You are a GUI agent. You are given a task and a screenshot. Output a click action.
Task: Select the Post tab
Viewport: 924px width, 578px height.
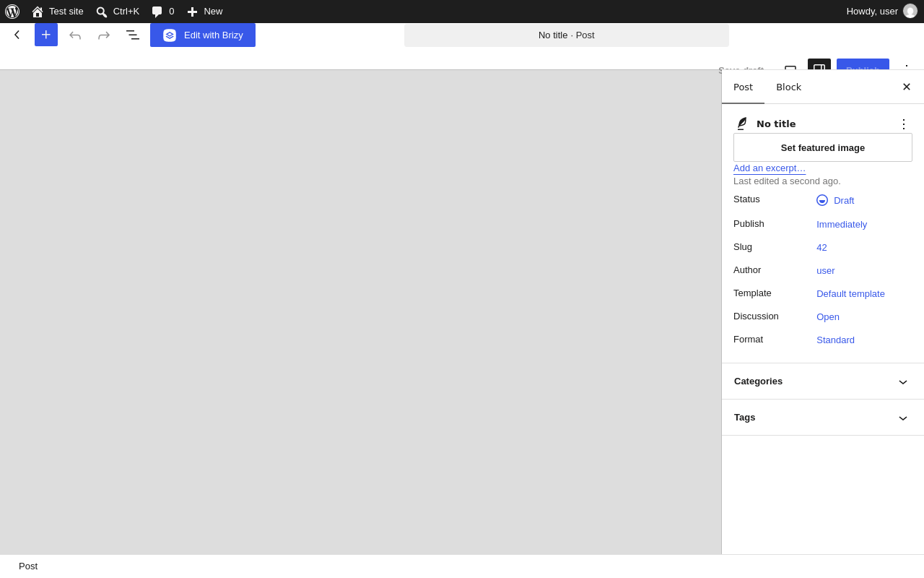click(x=743, y=87)
